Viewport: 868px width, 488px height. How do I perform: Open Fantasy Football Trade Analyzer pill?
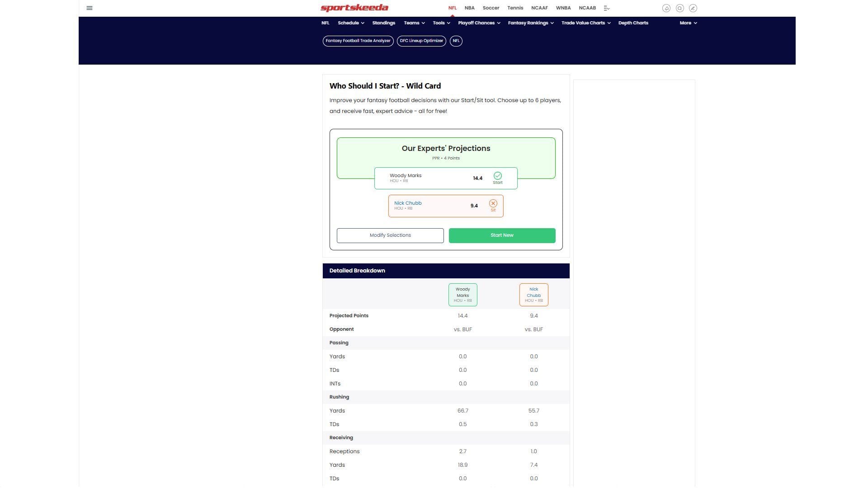358,41
